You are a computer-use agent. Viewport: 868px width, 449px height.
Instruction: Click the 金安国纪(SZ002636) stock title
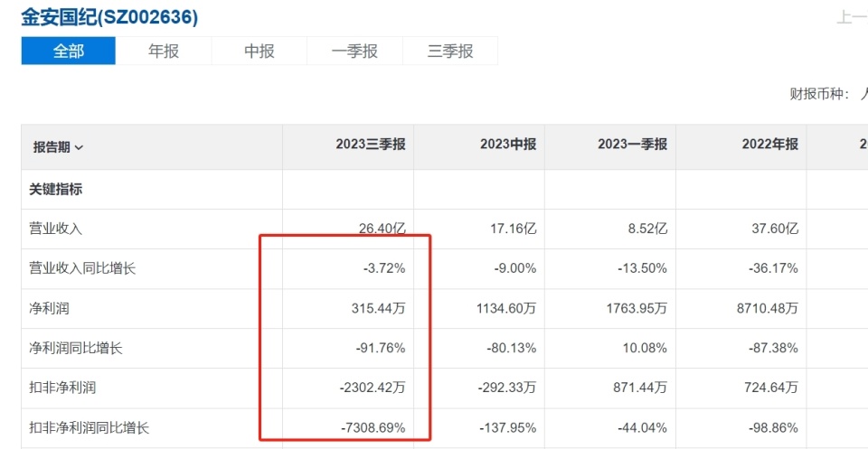(109, 17)
